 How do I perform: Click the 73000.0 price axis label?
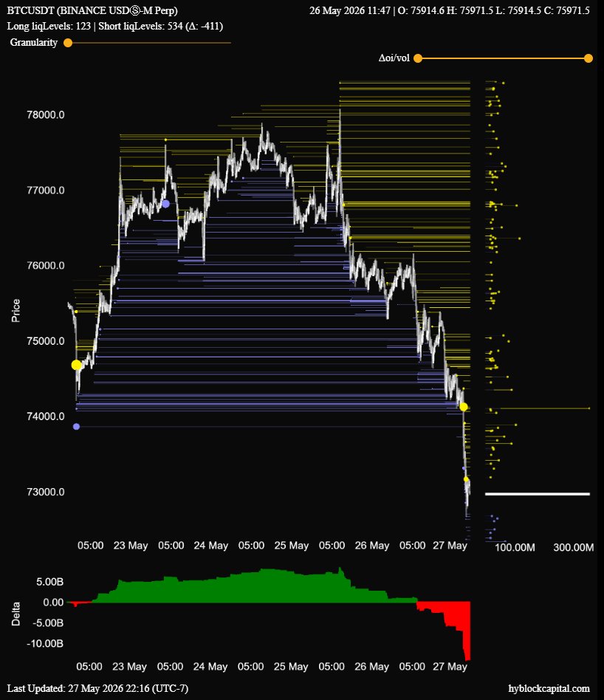point(46,492)
